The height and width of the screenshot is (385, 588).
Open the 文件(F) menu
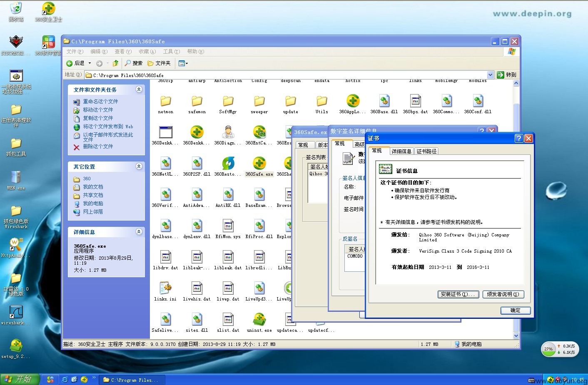[75, 52]
